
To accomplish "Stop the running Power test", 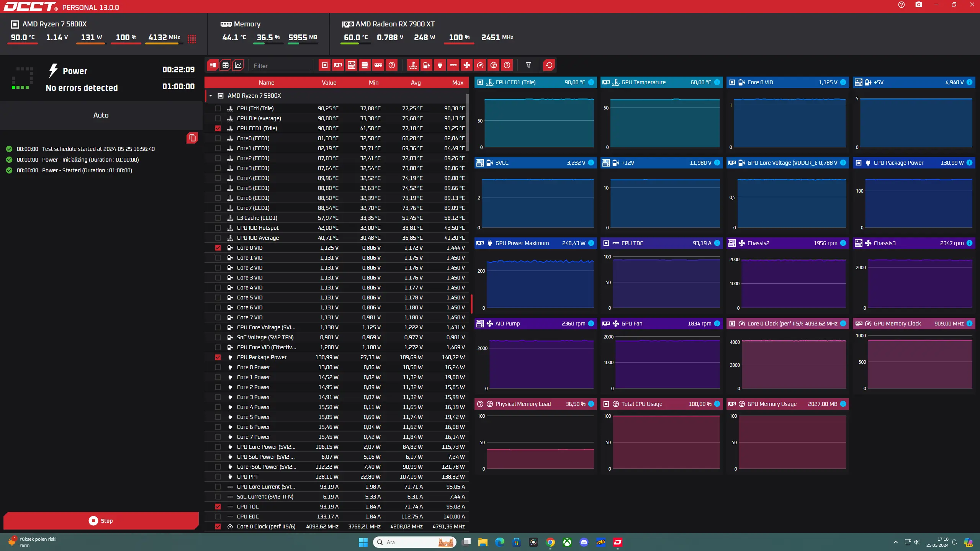I will point(101,521).
